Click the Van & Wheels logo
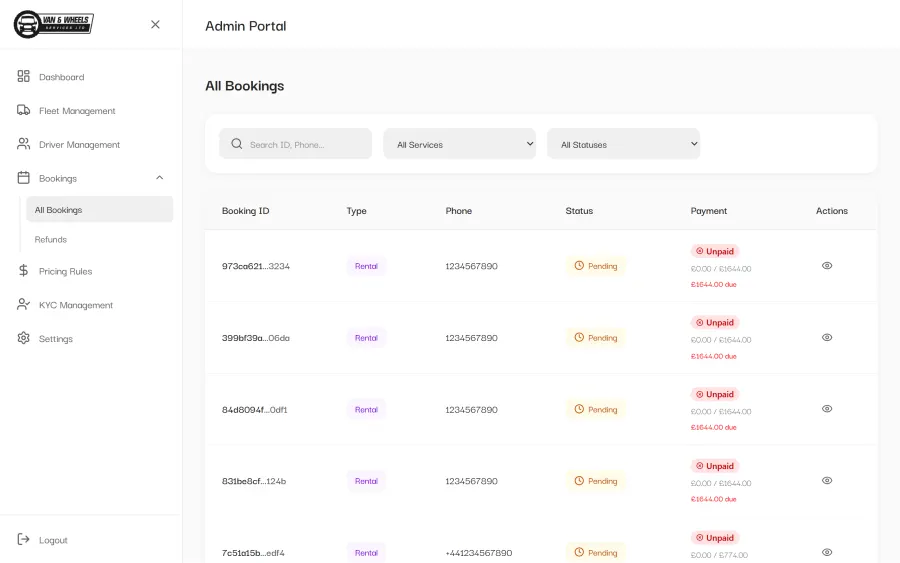This screenshot has width=900, height=563. click(x=53, y=24)
